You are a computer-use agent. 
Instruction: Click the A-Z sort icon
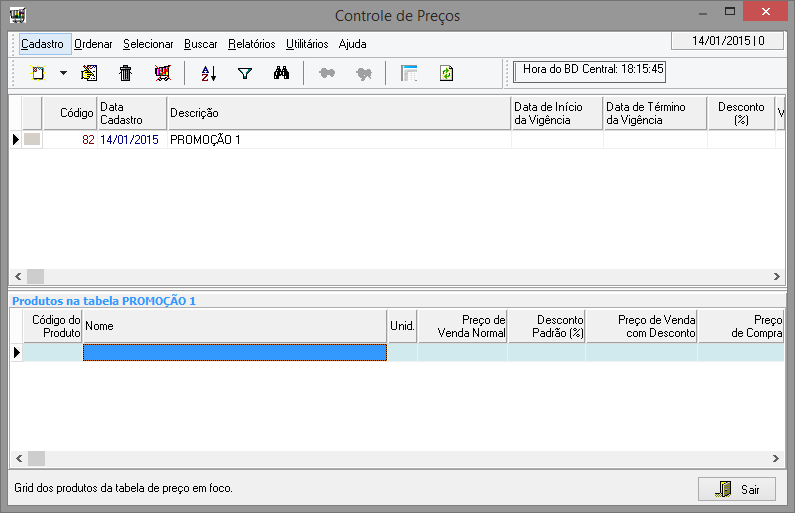(208, 73)
